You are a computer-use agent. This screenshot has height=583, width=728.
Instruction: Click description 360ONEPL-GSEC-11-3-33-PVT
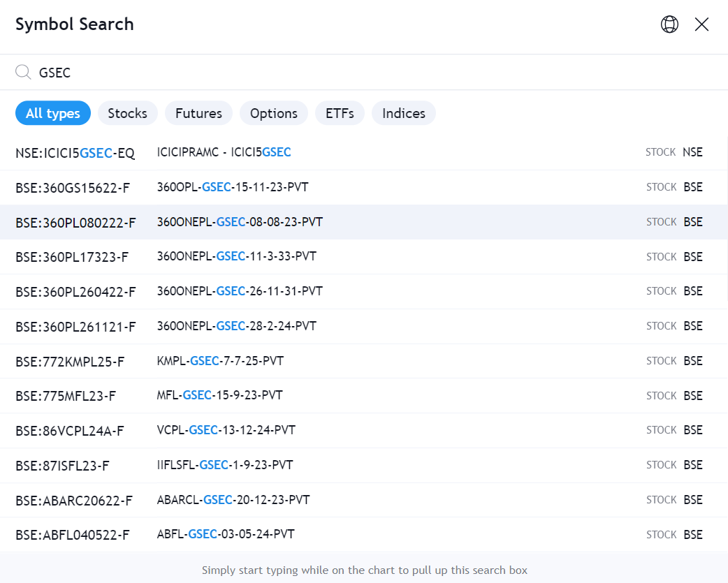(x=237, y=256)
